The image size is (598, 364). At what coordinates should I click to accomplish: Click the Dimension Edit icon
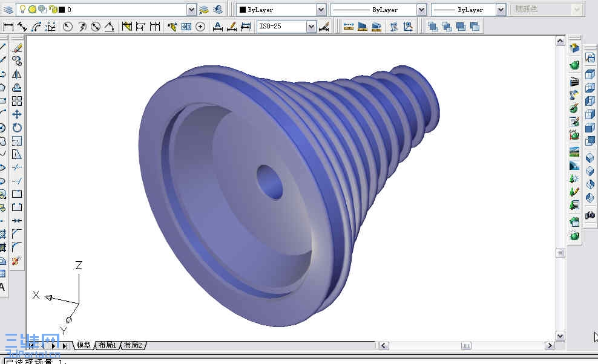click(x=217, y=26)
